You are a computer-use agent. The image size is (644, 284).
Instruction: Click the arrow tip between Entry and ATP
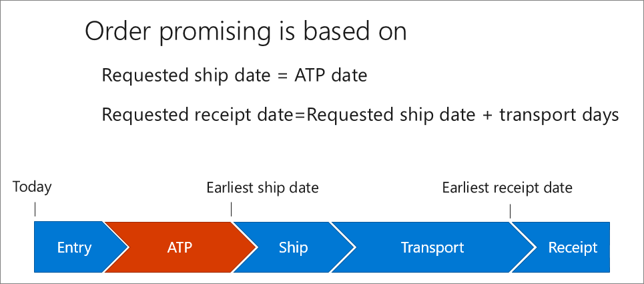click(127, 247)
